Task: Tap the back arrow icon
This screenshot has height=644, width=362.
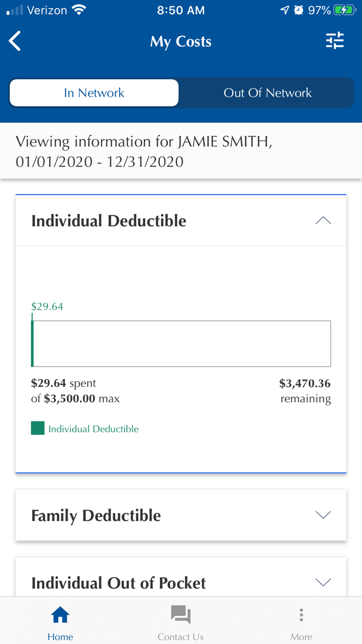Action: 16,41
